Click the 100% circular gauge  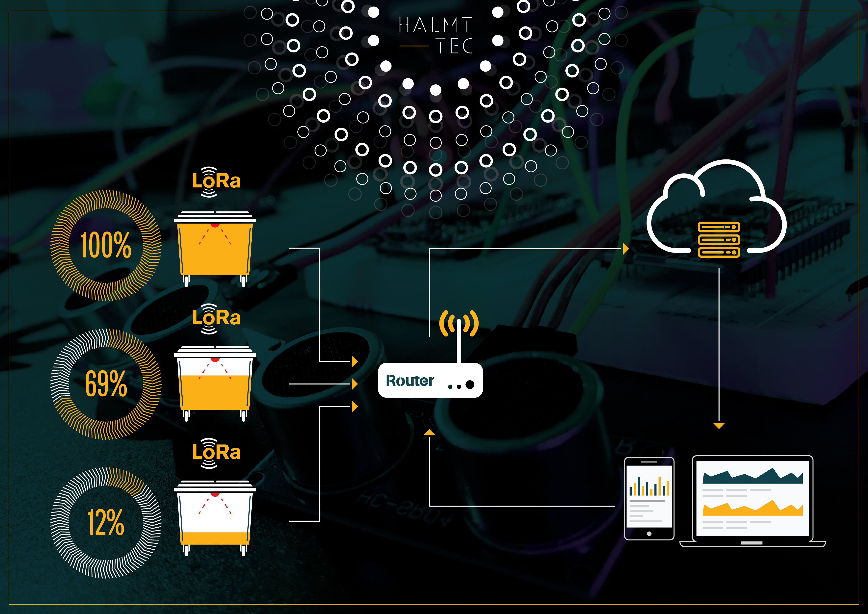tap(106, 246)
